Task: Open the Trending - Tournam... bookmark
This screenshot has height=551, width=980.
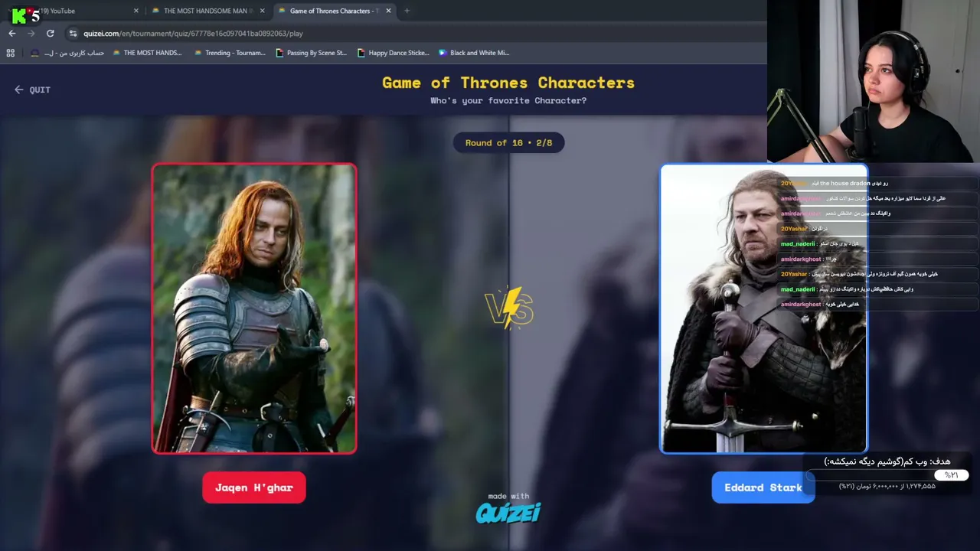Action: 230,53
